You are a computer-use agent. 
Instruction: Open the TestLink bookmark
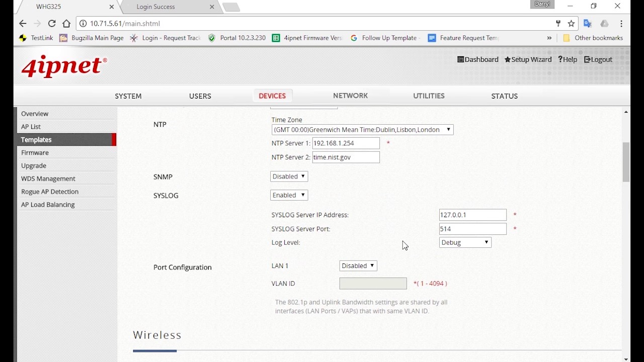tap(36, 38)
